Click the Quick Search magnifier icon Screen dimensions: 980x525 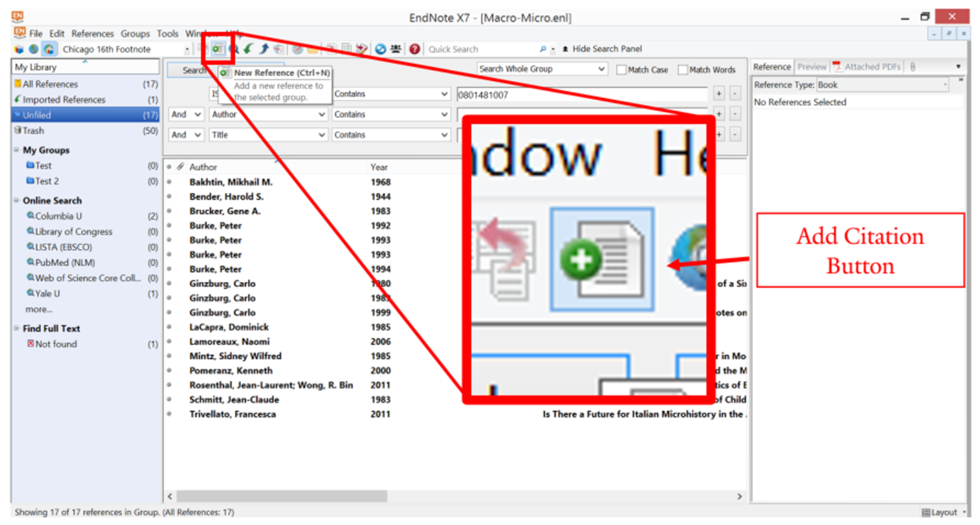(543, 49)
